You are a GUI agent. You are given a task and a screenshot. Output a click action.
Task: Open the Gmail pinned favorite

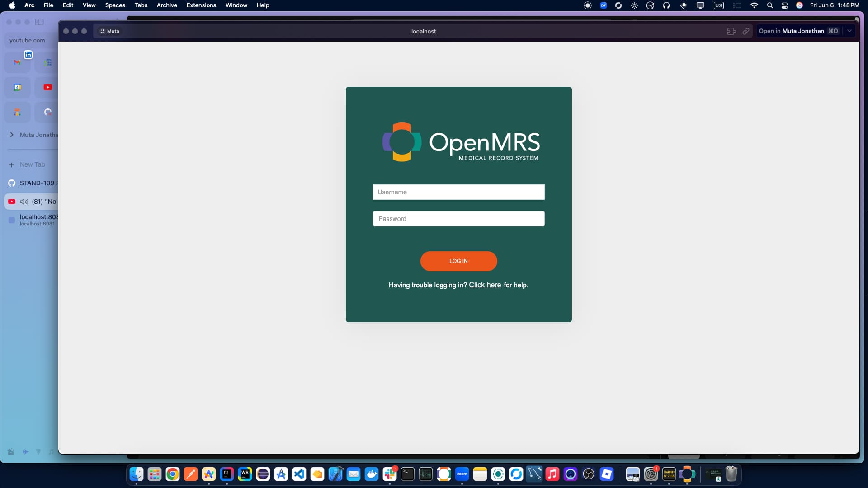[17, 62]
